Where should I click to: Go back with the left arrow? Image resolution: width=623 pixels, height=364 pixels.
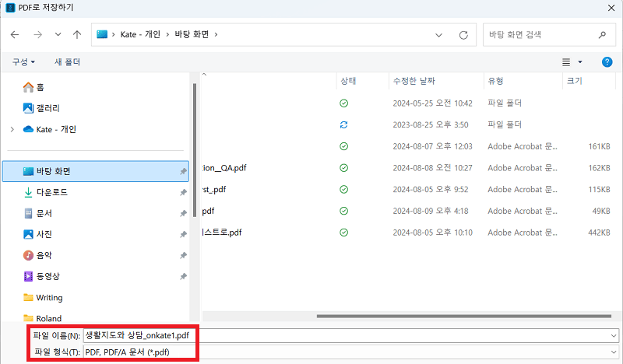pos(15,34)
